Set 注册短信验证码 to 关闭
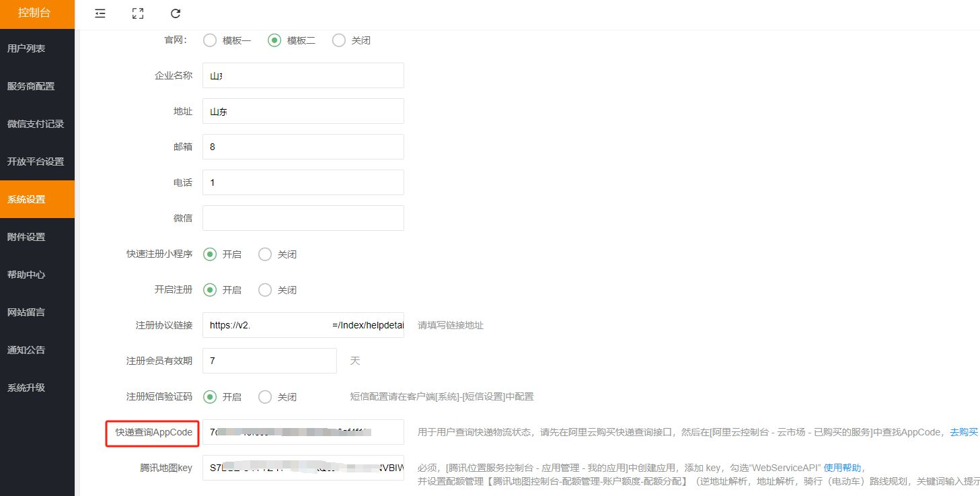Viewport: 980px width, 496px height. tap(265, 397)
